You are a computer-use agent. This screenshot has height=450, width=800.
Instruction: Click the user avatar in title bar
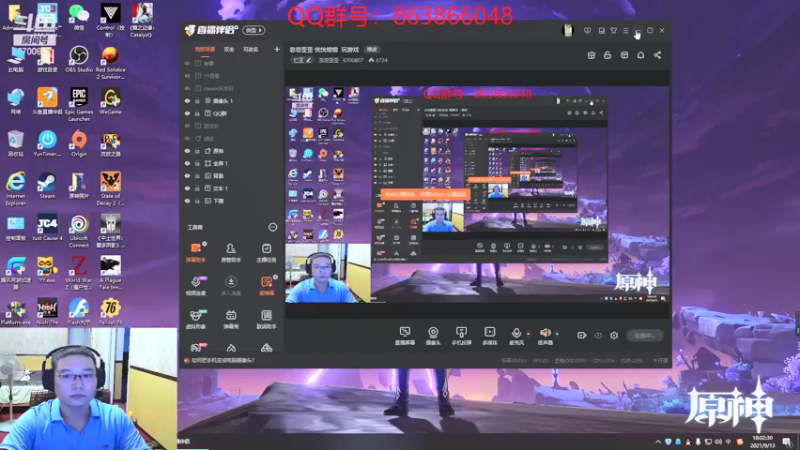tap(567, 31)
